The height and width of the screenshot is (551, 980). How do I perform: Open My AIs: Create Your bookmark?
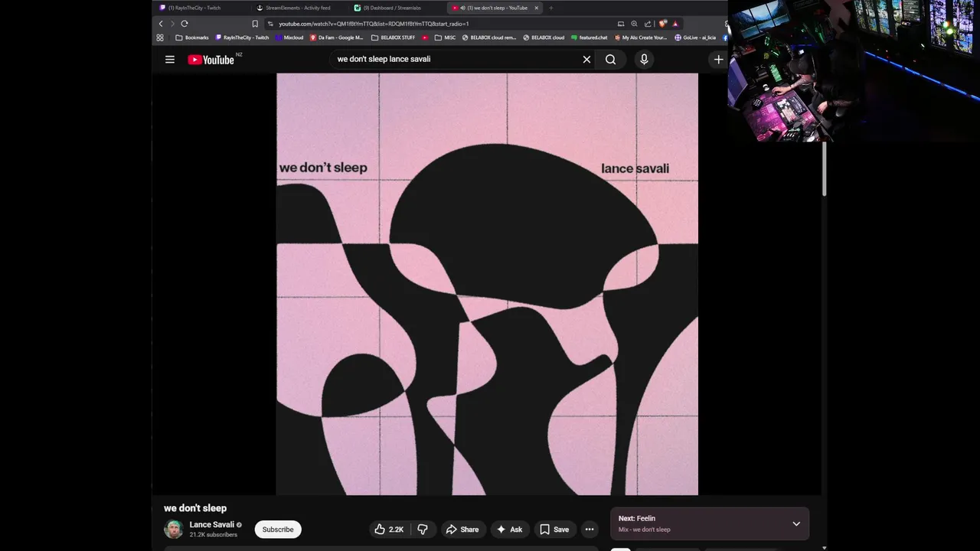641,37
